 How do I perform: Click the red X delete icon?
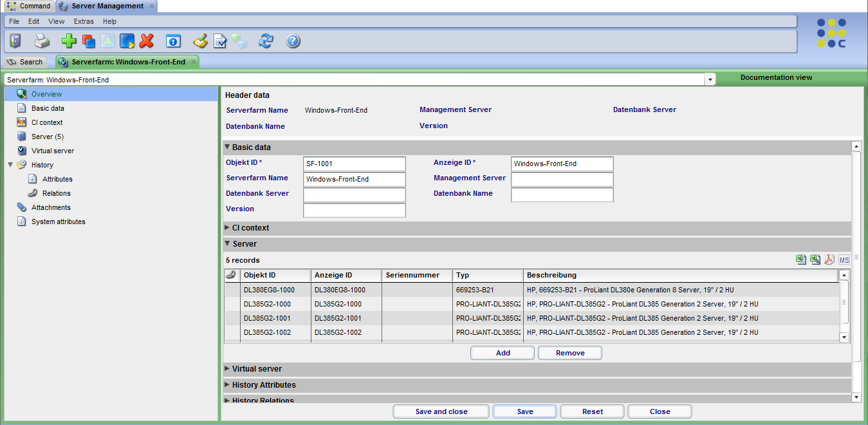coord(147,41)
